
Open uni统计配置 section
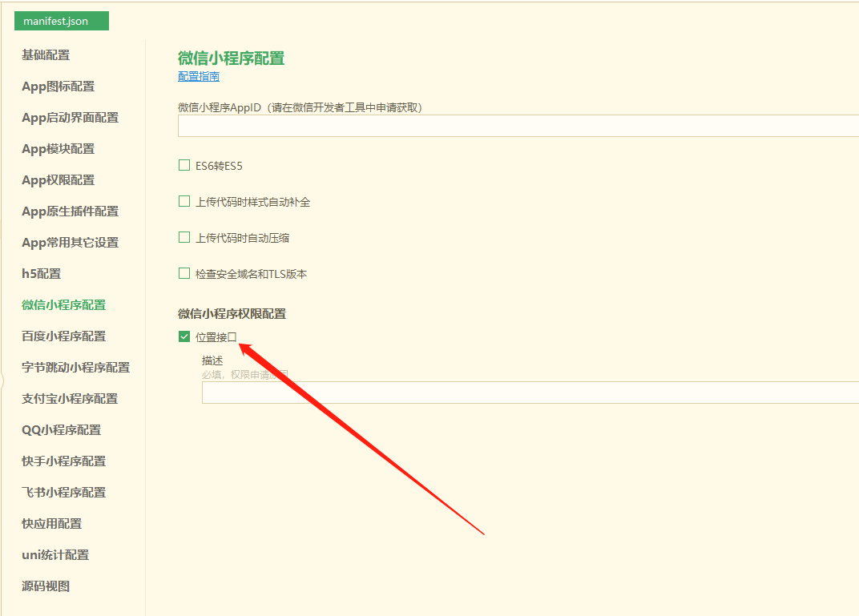(x=55, y=554)
